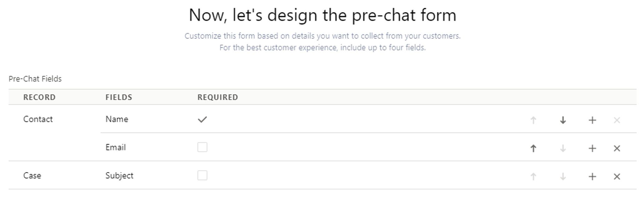Click the disabled down arrow in Email row
Viewport: 644px width, 198px height.
coord(563,148)
